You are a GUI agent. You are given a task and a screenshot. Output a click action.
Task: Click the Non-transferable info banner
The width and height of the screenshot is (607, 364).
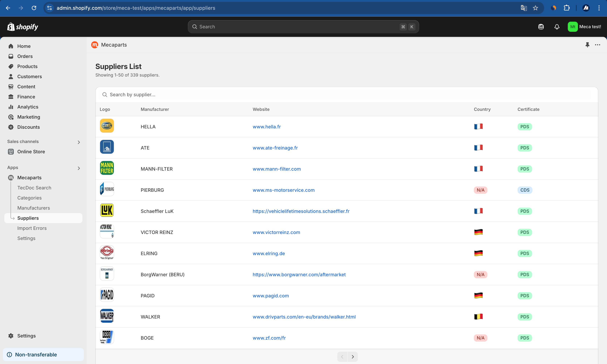click(43, 355)
